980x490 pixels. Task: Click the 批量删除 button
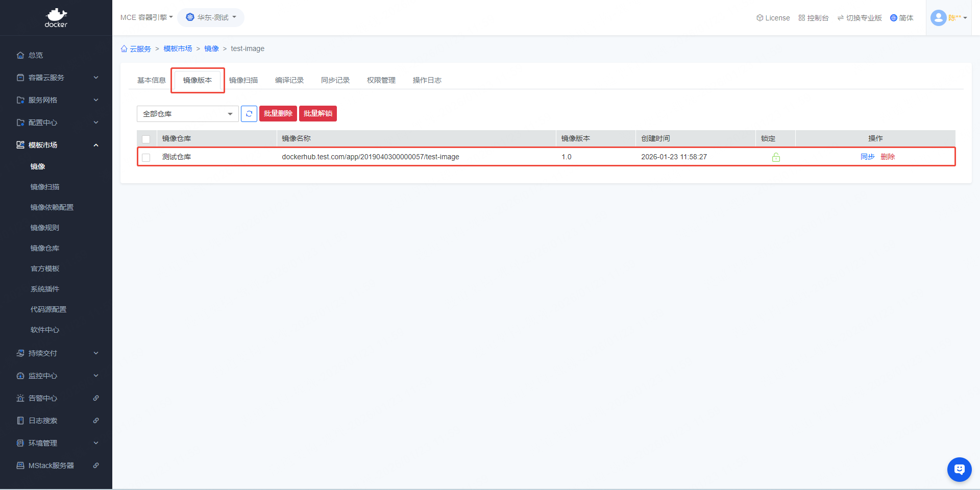tap(278, 113)
